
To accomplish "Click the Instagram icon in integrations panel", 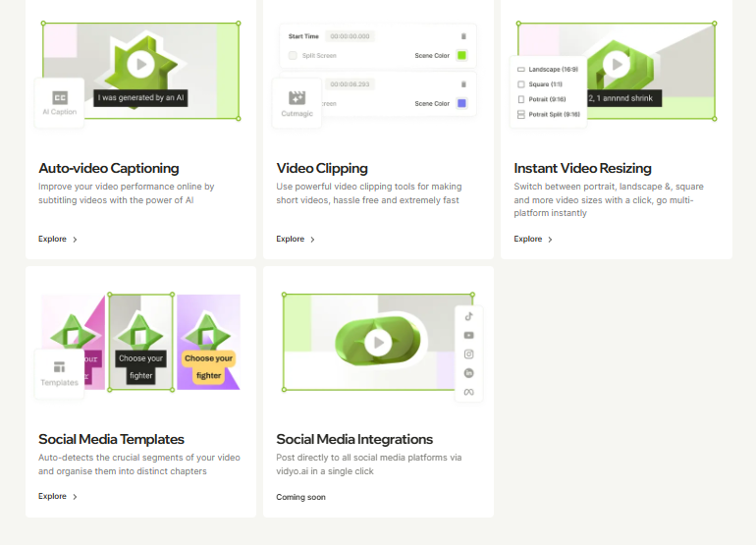I will tap(468, 354).
